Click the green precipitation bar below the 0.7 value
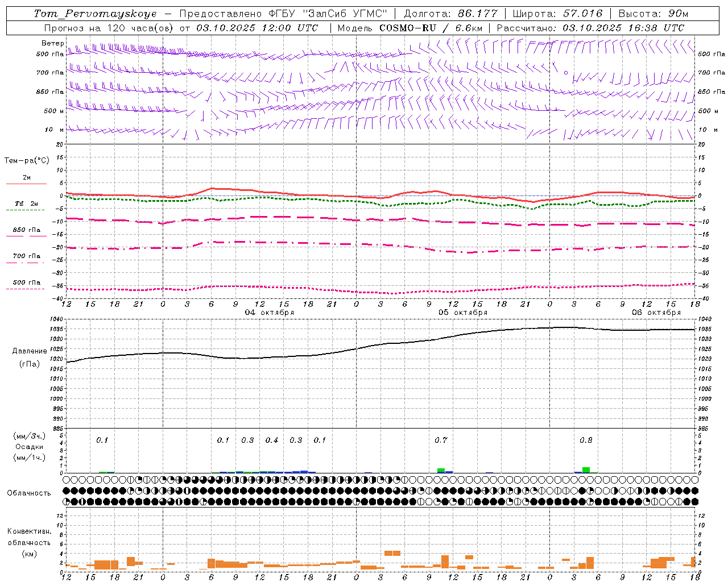The width and height of the screenshot is (728, 582). (441, 471)
